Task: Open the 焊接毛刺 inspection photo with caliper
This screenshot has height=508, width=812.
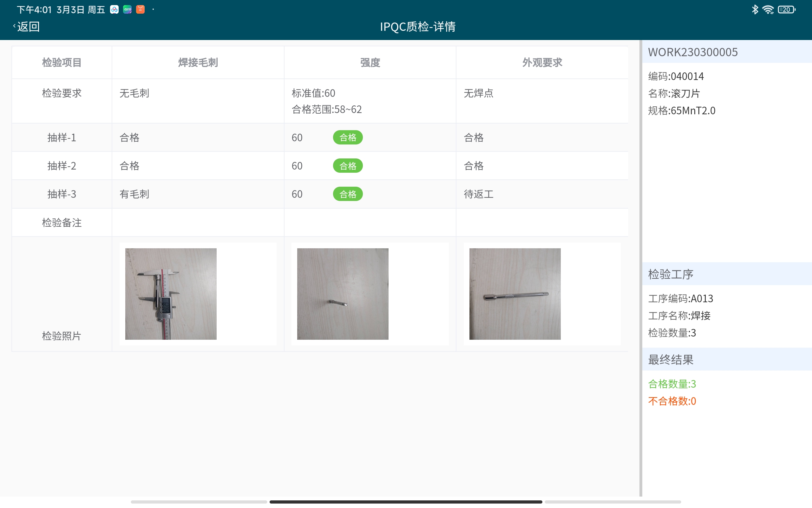Action: [x=171, y=294]
